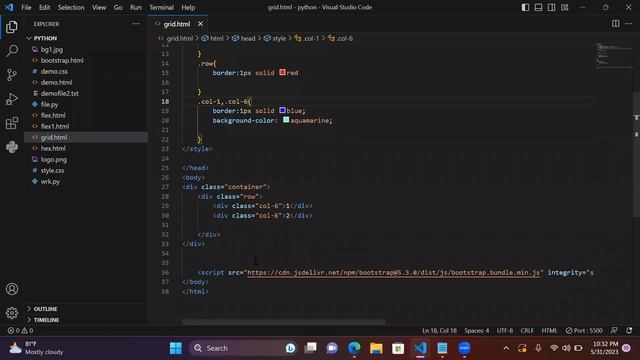Click the red color swatch
This screenshot has height=360, width=640.
tap(282, 72)
